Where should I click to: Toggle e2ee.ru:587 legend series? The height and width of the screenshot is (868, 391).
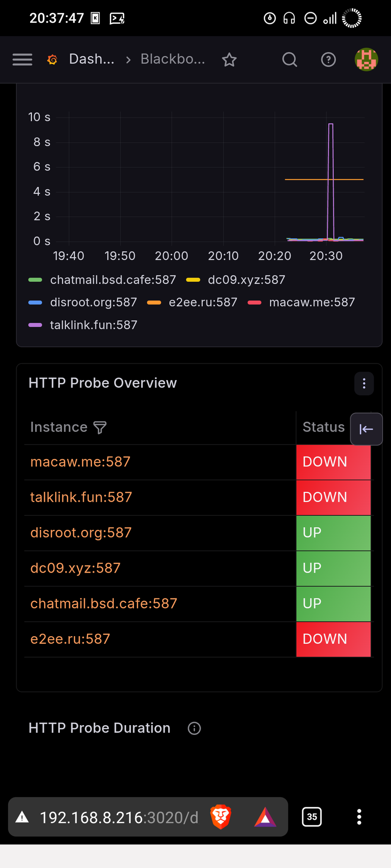(203, 302)
